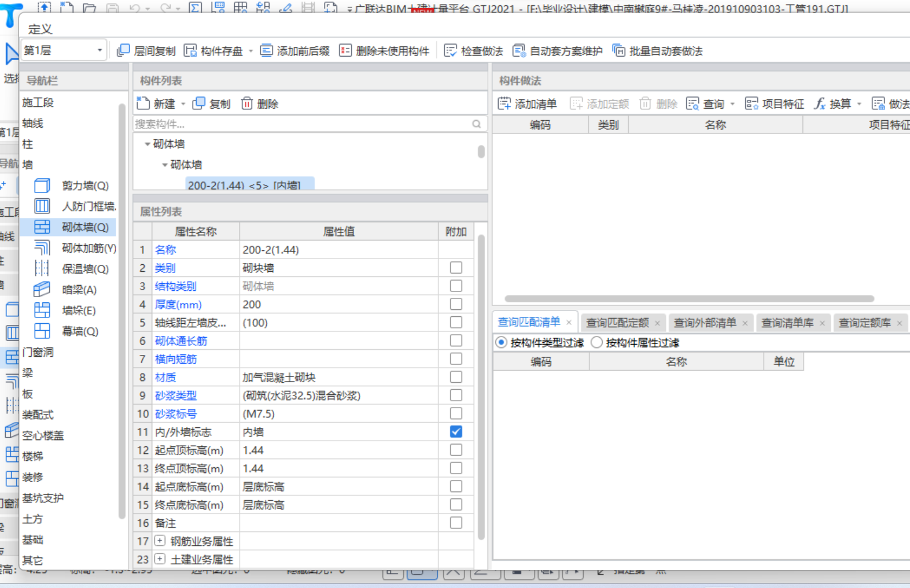The width and height of the screenshot is (910, 588).
Task: Click the 检查做法 icon
Action: [x=450, y=51]
